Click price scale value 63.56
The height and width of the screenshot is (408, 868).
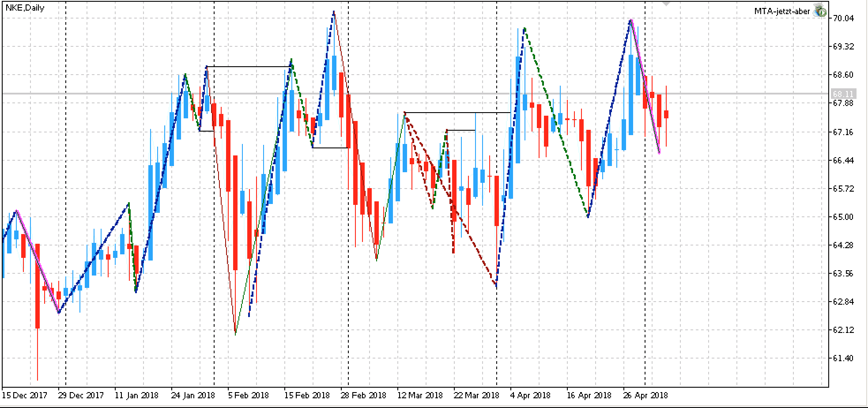(843, 273)
